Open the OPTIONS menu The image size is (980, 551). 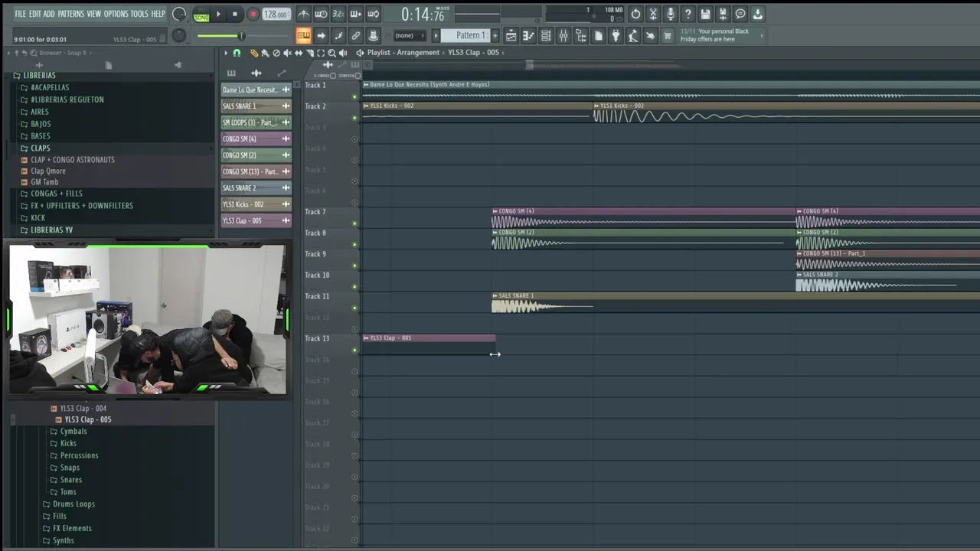[x=116, y=14]
